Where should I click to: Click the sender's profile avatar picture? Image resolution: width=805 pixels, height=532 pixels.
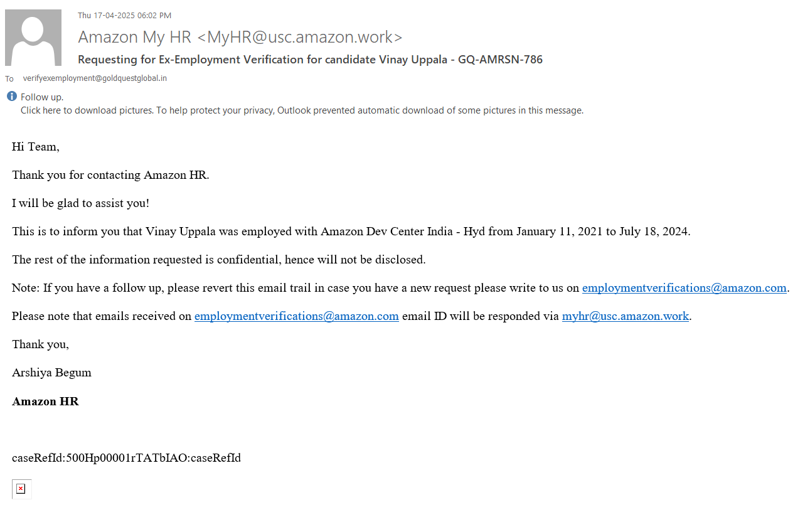click(33, 38)
